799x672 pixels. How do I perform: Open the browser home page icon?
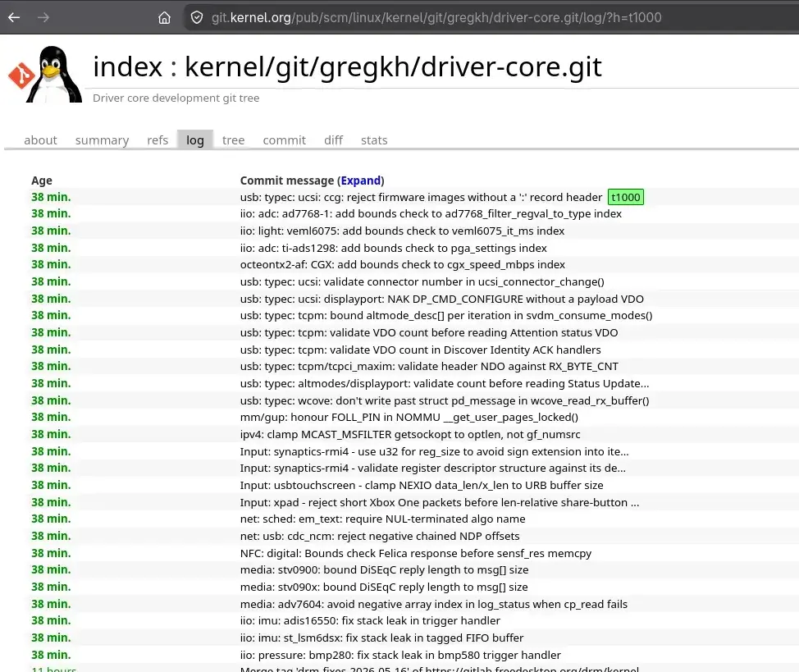coord(164,18)
